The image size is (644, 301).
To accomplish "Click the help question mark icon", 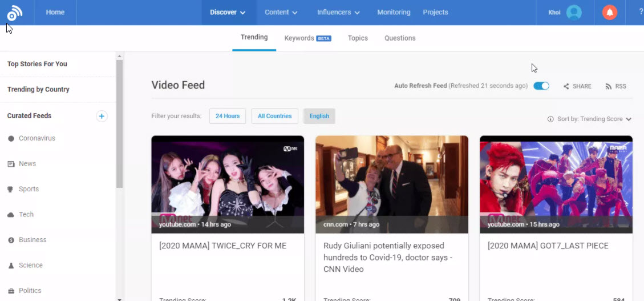I will [x=641, y=12].
